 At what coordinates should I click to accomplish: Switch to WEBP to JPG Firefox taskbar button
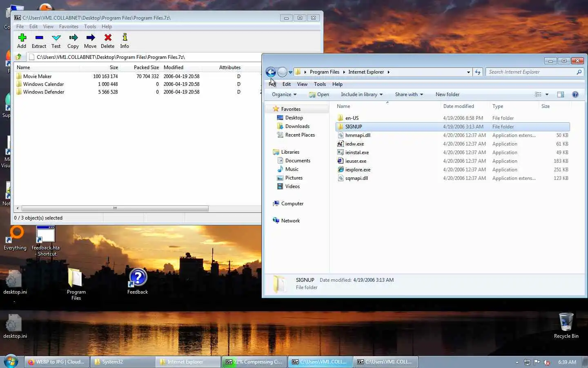[57, 362]
